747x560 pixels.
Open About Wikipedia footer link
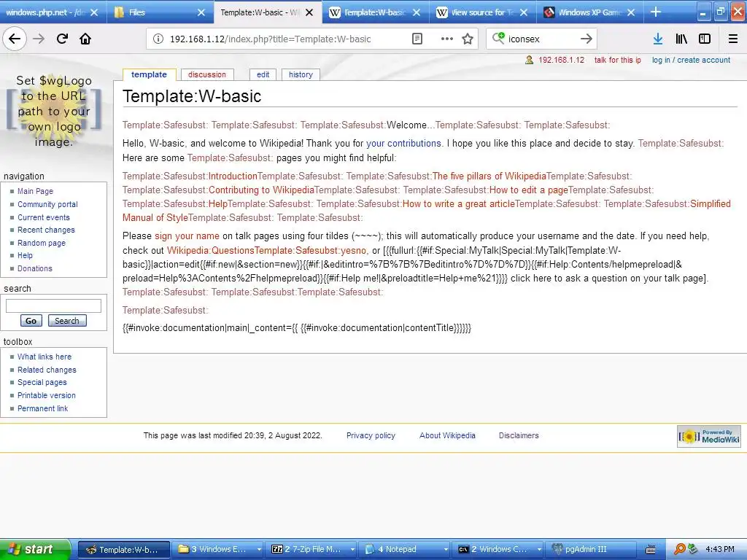click(x=447, y=436)
